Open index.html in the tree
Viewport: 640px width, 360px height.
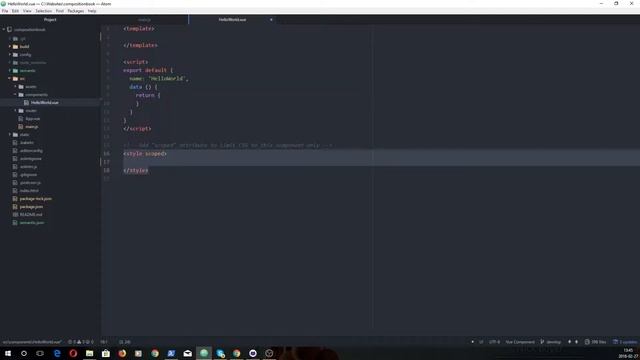tap(29, 191)
